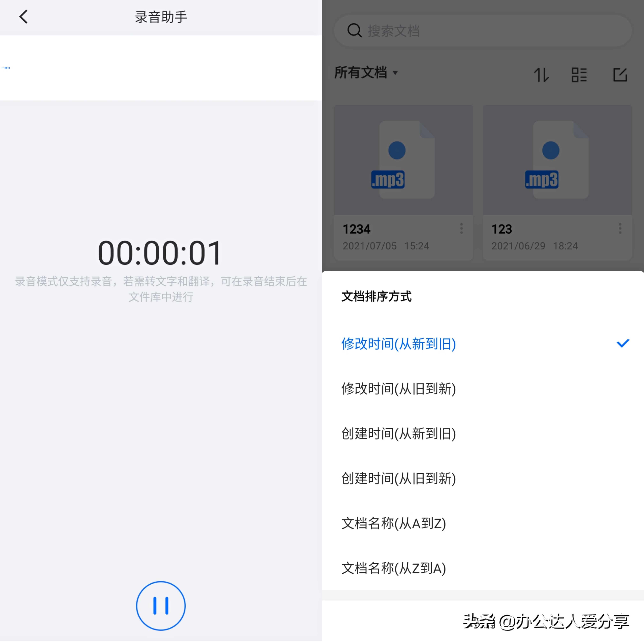
Task: Go back from the 录音助手 screen
Action: 23,17
